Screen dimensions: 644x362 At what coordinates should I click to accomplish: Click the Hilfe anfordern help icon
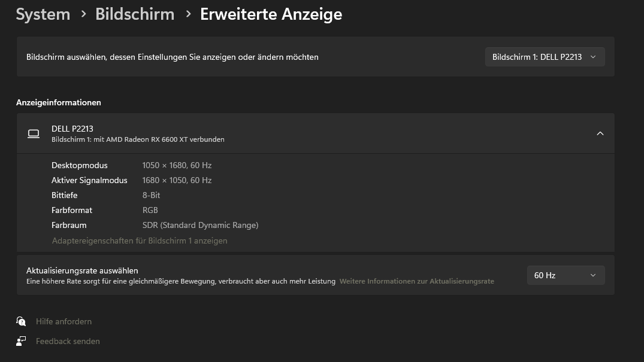pos(21,321)
